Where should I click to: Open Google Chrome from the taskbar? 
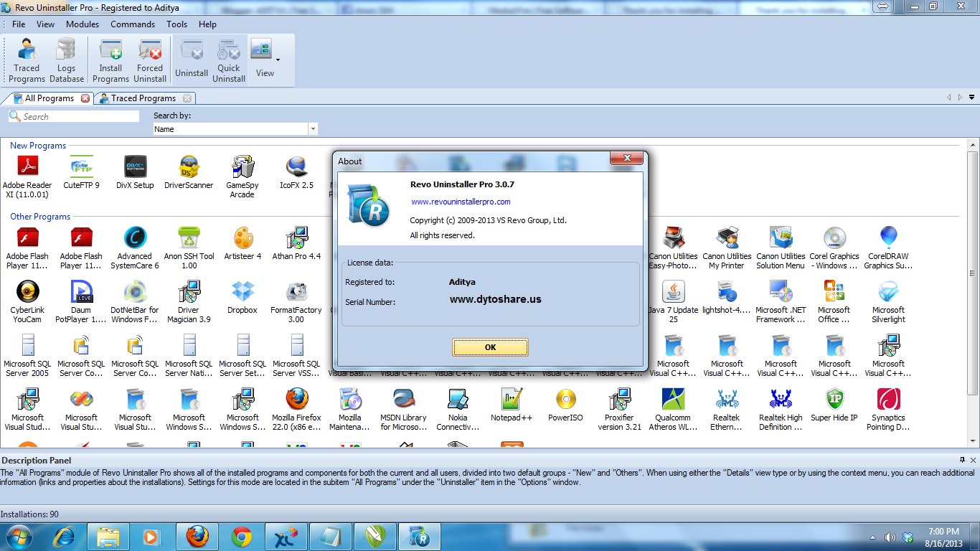(x=242, y=537)
